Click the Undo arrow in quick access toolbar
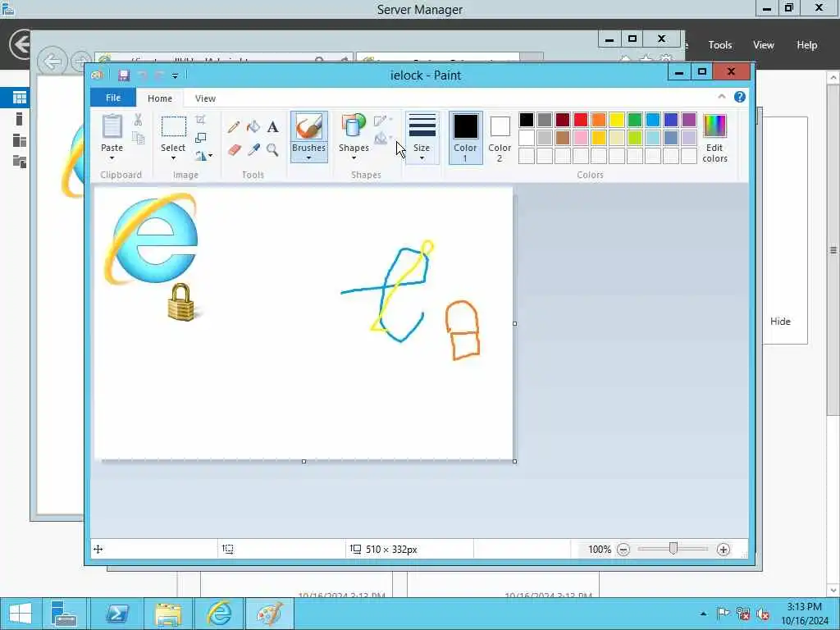The image size is (840, 630). [x=143, y=75]
